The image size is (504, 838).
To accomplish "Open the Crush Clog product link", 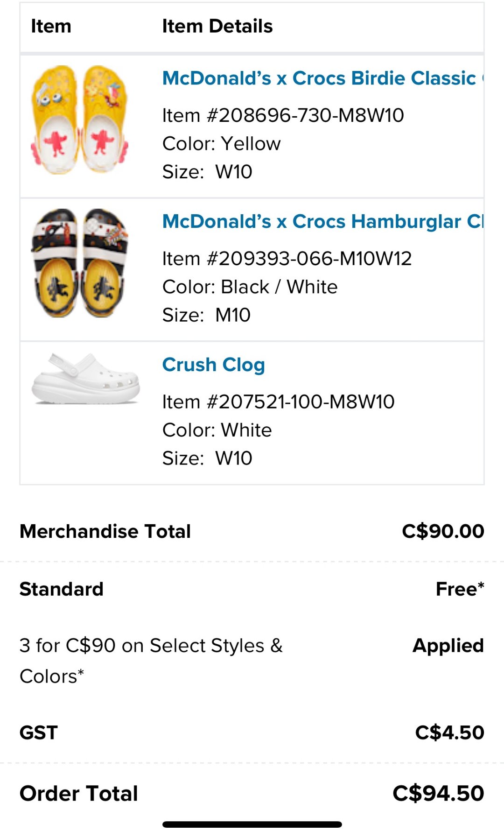I will (213, 365).
